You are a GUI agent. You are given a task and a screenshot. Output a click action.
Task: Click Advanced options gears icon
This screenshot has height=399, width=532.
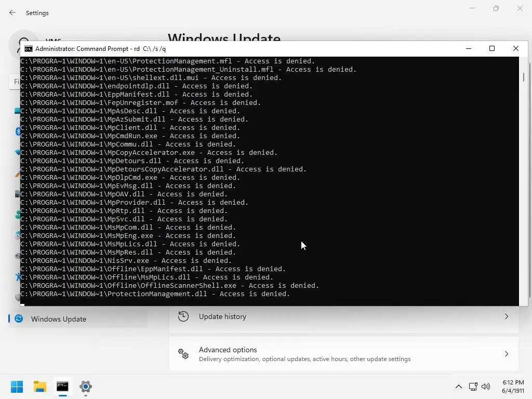point(183,354)
